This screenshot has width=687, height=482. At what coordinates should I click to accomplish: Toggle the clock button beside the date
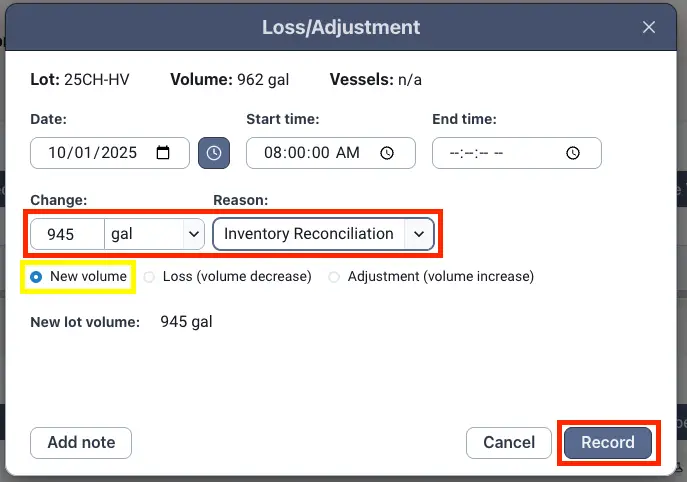(x=213, y=153)
